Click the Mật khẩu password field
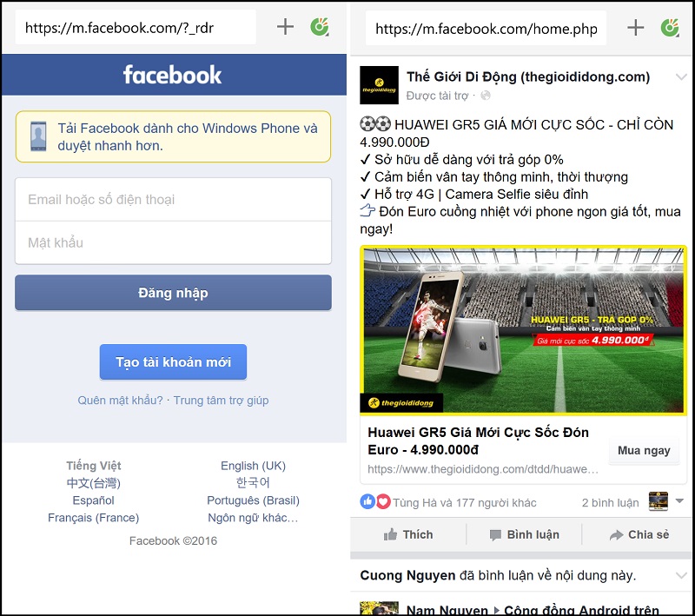This screenshot has height=616, width=695. (x=173, y=242)
